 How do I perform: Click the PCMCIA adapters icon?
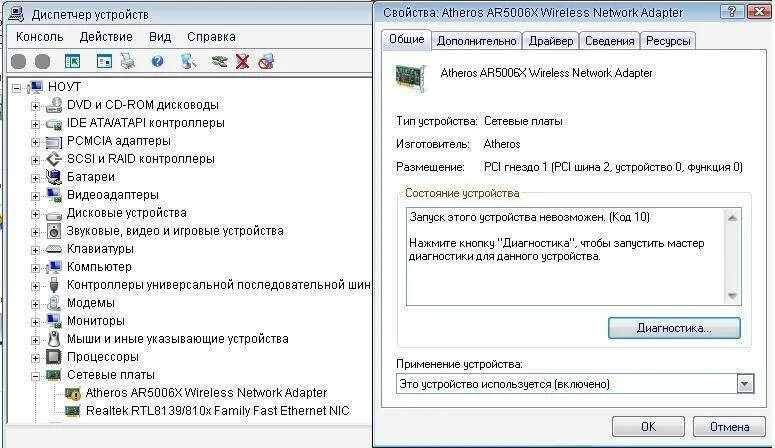[x=54, y=141]
